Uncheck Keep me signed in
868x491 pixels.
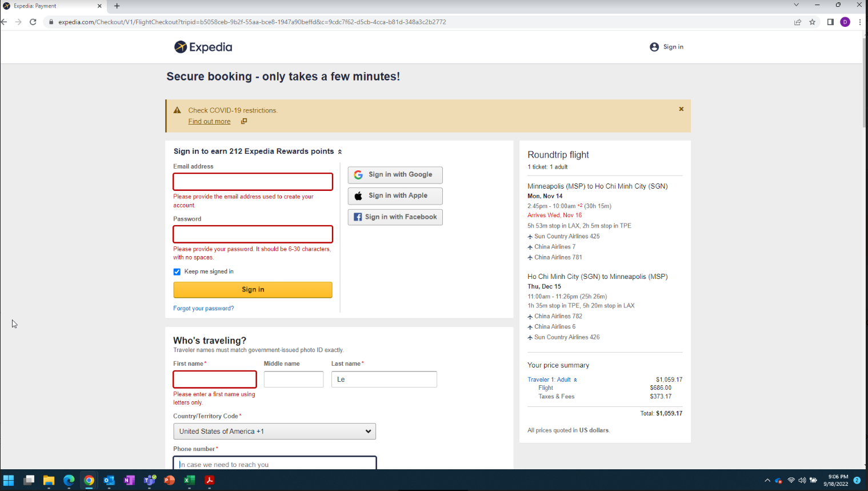point(177,272)
